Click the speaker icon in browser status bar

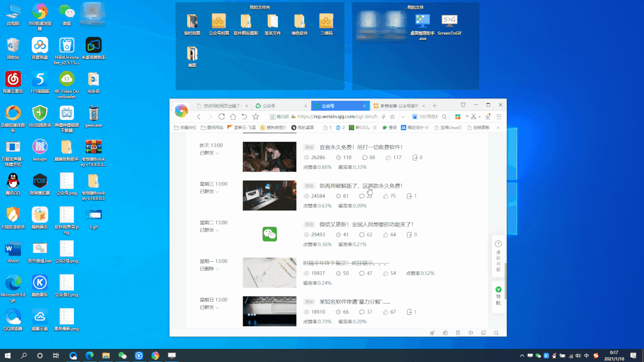(470, 333)
